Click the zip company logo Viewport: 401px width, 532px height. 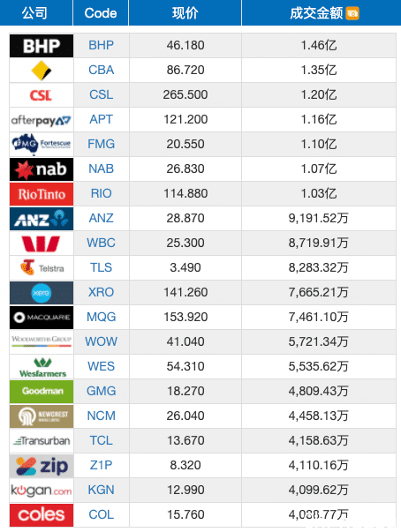tap(42, 466)
